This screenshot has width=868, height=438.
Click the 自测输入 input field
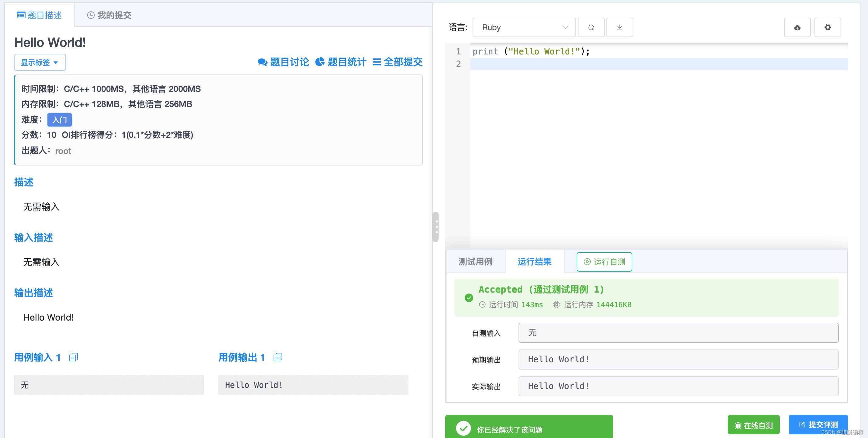click(x=678, y=332)
